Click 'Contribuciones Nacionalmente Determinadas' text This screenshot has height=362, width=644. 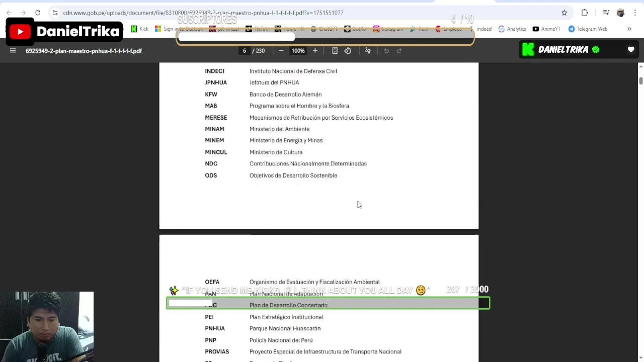[308, 164]
